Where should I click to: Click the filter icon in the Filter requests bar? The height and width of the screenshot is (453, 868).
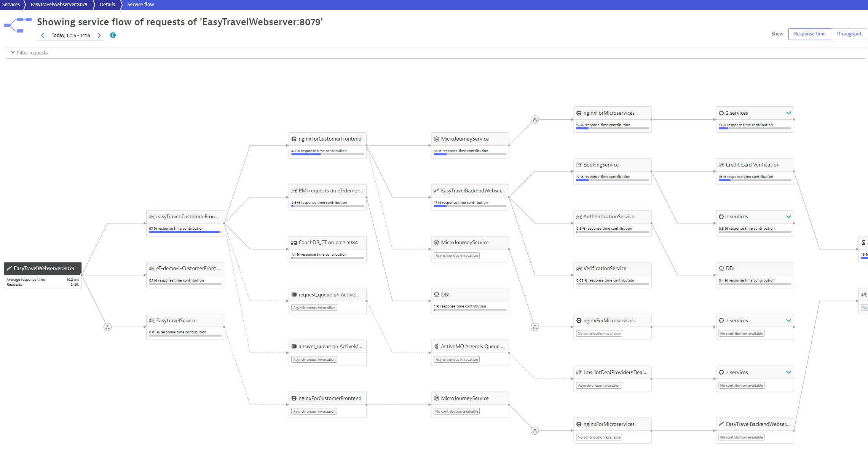[x=13, y=53]
